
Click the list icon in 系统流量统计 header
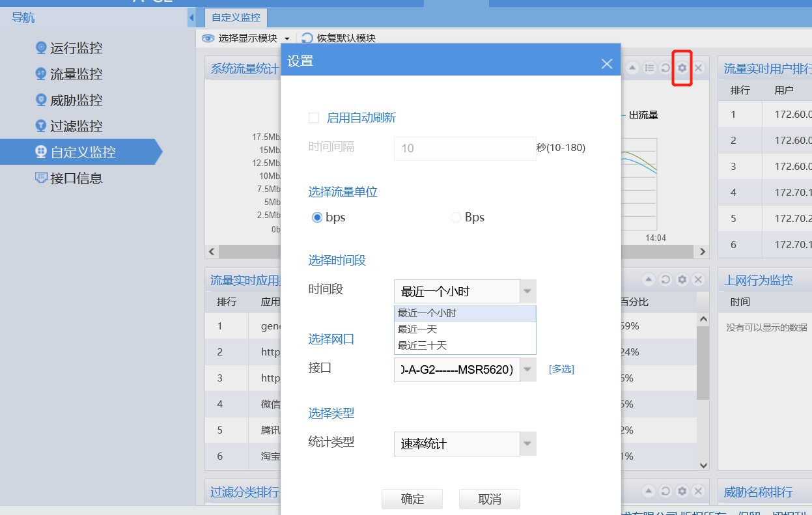(649, 68)
